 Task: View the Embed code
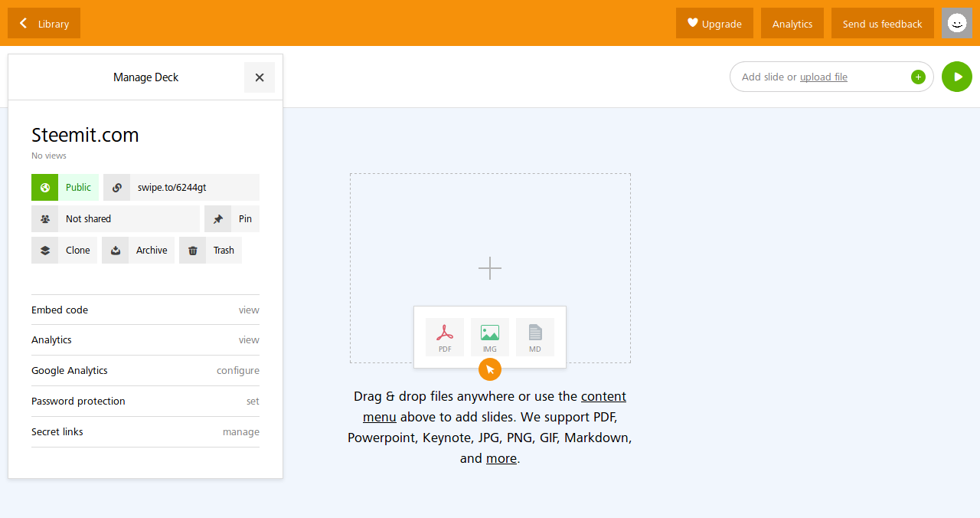click(x=249, y=310)
